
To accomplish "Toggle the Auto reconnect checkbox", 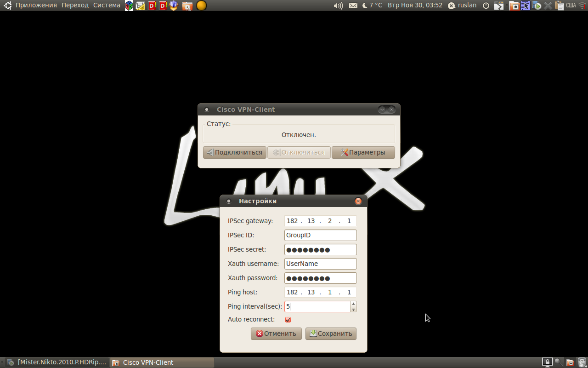I will point(288,320).
